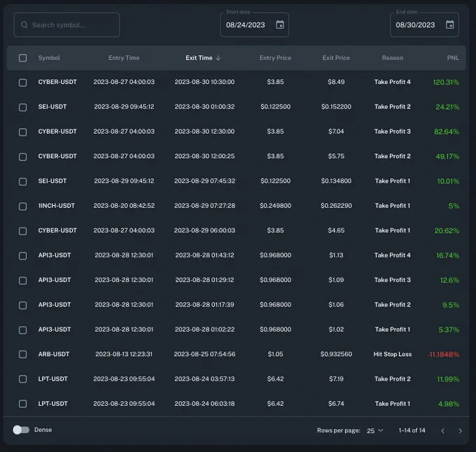Screen dimensions: 476x452
Task: Click the 120.31% PNL value
Action: 446,82
